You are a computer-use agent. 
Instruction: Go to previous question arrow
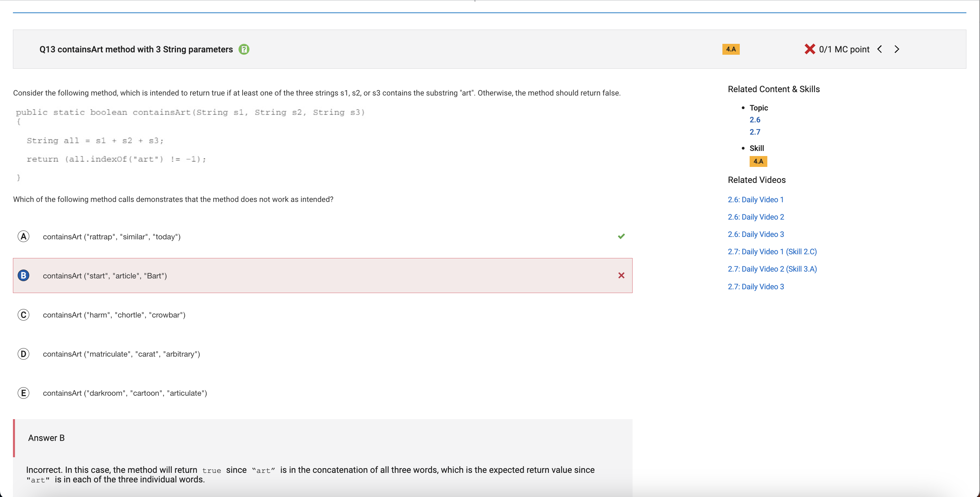point(880,49)
